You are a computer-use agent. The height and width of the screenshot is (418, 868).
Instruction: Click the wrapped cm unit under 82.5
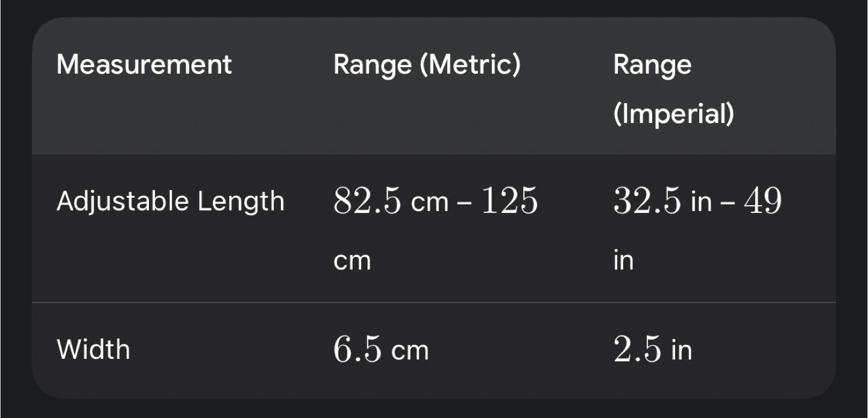[352, 262]
